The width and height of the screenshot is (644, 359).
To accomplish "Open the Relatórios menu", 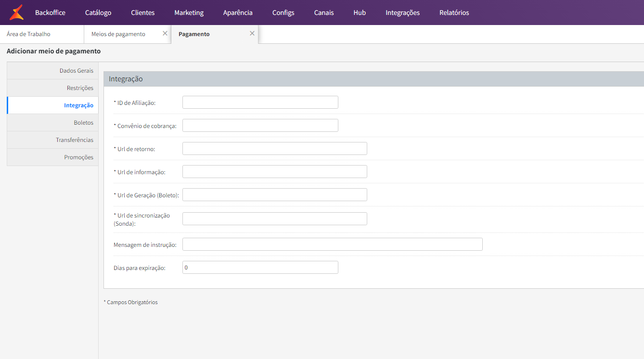I will pyautogui.click(x=454, y=13).
